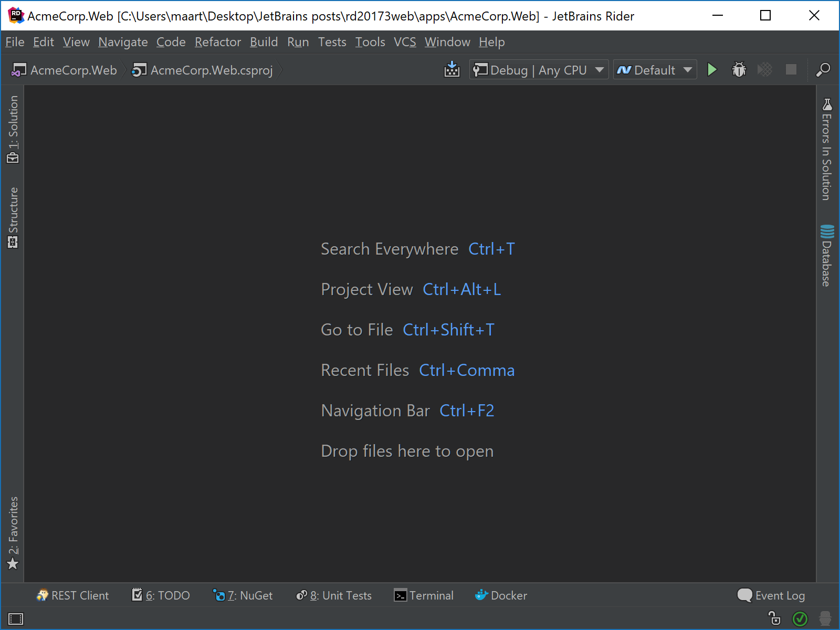
Task: Select the AcmeCorp.Web.csproj breadcrumb
Action: [202, 70]
